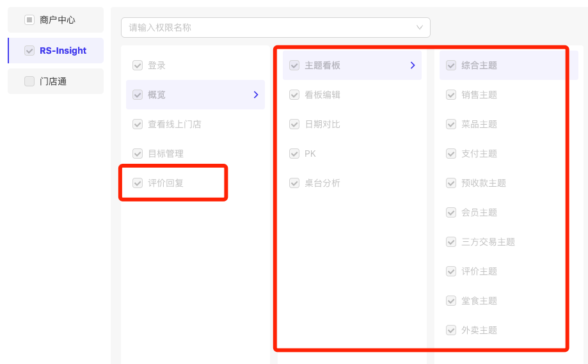
Task: Select the RS-Insight sidebar item
Action: [56, 51]
